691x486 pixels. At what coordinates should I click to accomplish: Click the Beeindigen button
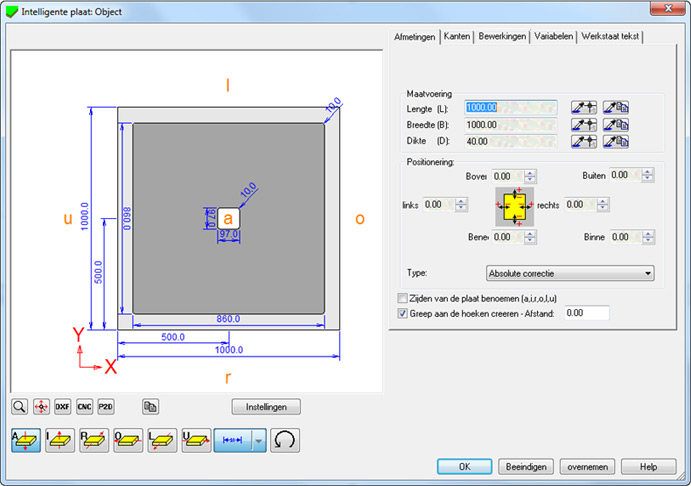[526, 467]
